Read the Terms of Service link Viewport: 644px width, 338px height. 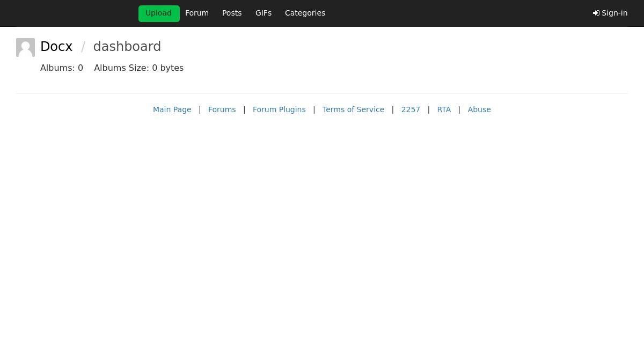[x=353, y=109]
